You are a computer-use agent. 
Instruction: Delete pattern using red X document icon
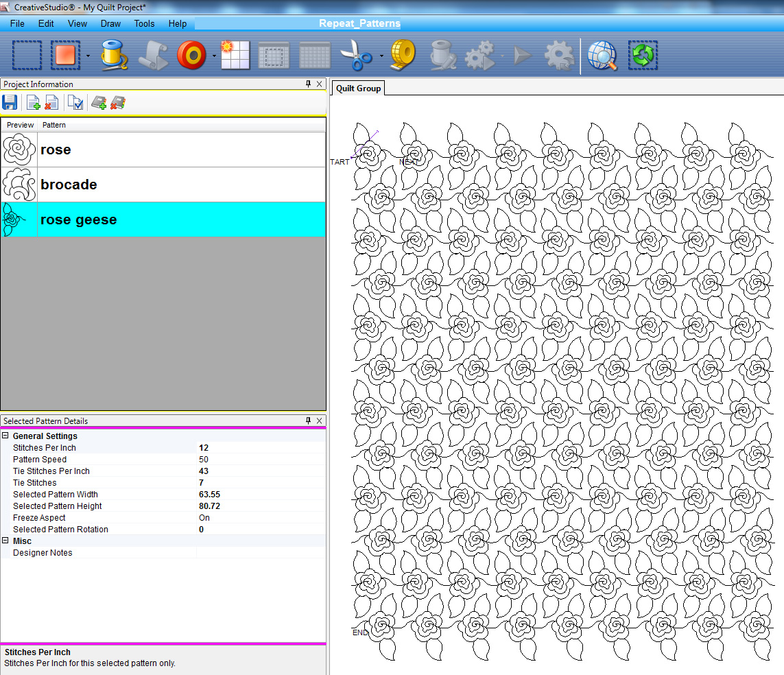[51, 102]
